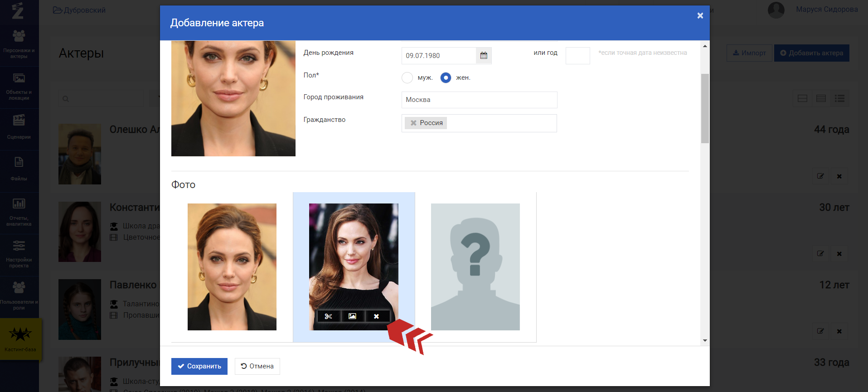The image size is (868, 392).
Task: Click the или год input field
Action: (x=578, y=56)
